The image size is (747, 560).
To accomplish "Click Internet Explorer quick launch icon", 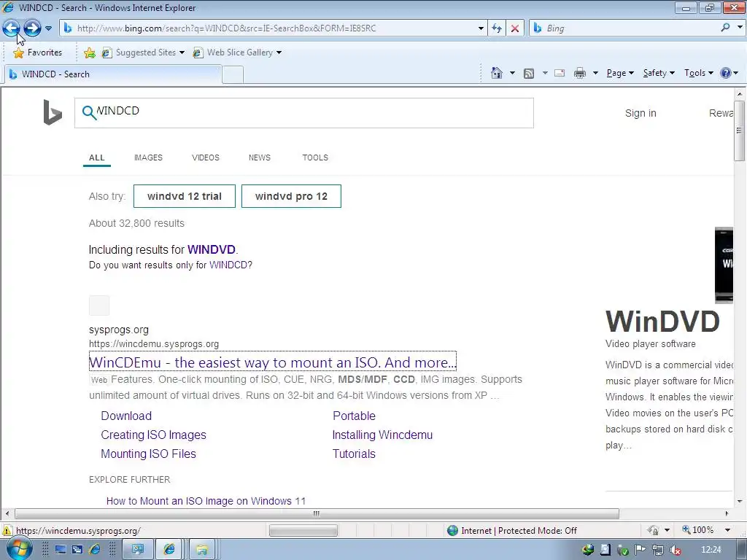I will (95, 550).
